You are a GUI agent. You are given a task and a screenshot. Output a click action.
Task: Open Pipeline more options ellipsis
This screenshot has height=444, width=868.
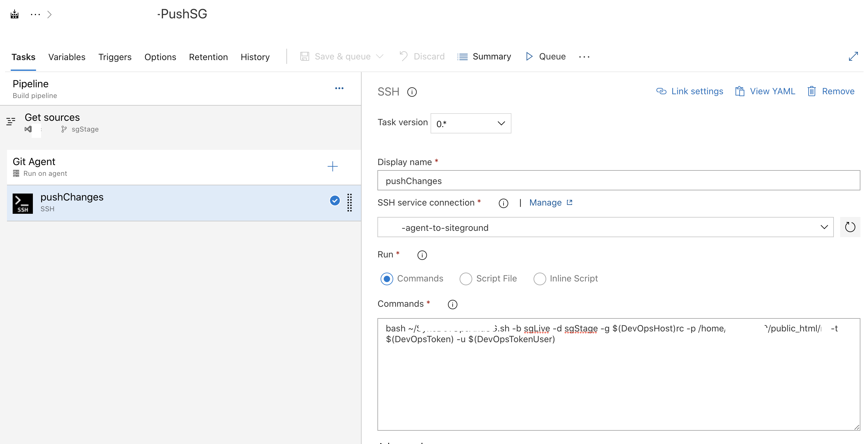tap(339, 88)
